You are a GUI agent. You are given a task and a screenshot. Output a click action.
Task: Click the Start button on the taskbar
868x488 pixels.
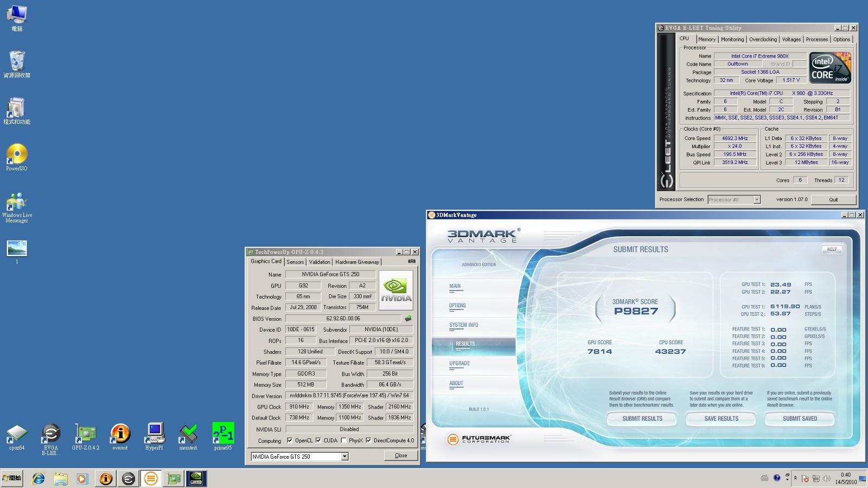coord(12,478)
